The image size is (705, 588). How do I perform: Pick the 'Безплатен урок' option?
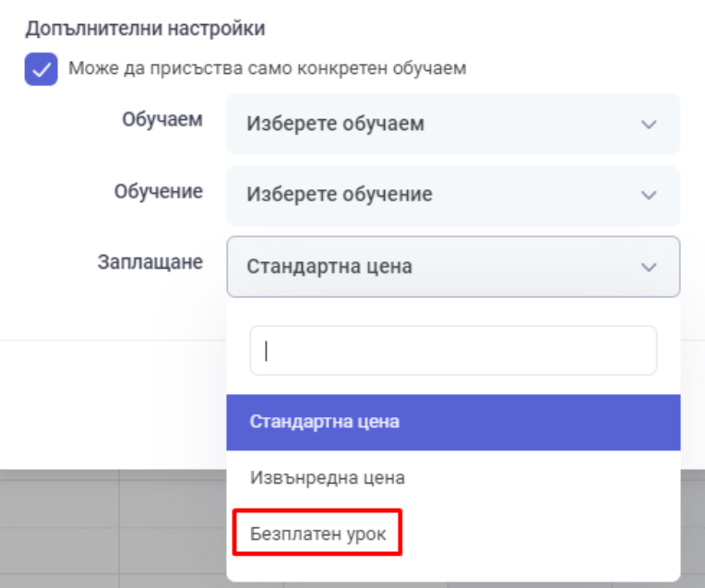[317, 534]
